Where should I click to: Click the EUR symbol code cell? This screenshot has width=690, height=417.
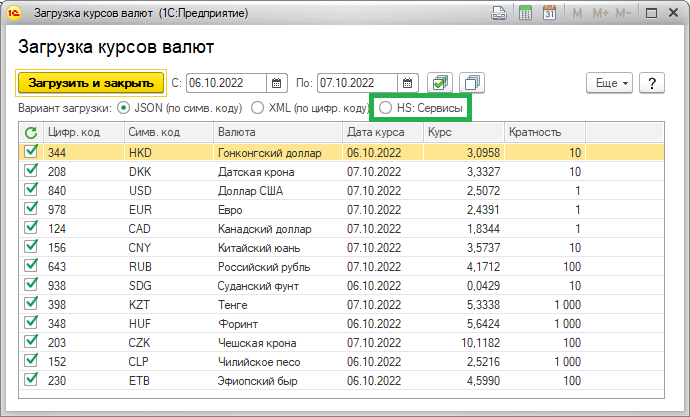click(169, 209)
